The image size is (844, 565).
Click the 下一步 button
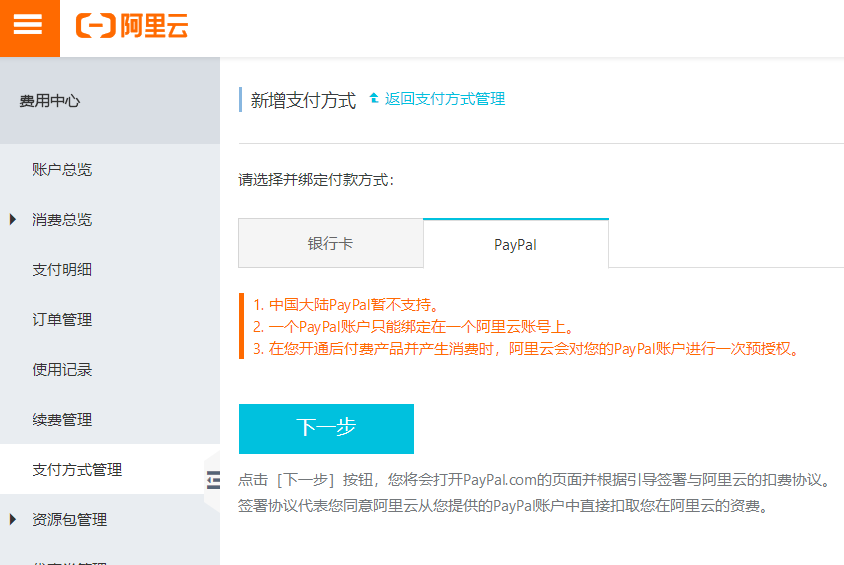326,428
